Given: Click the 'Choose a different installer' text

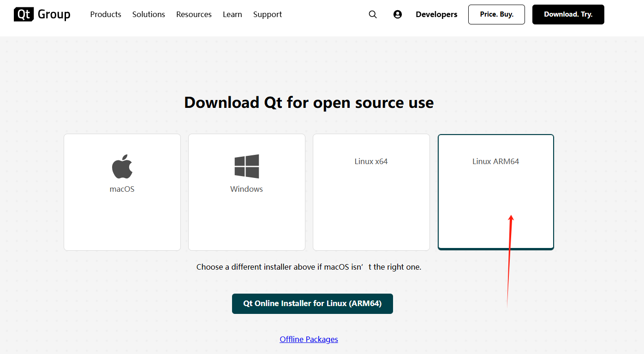Looking at the screenshot, I should (309, 267).
